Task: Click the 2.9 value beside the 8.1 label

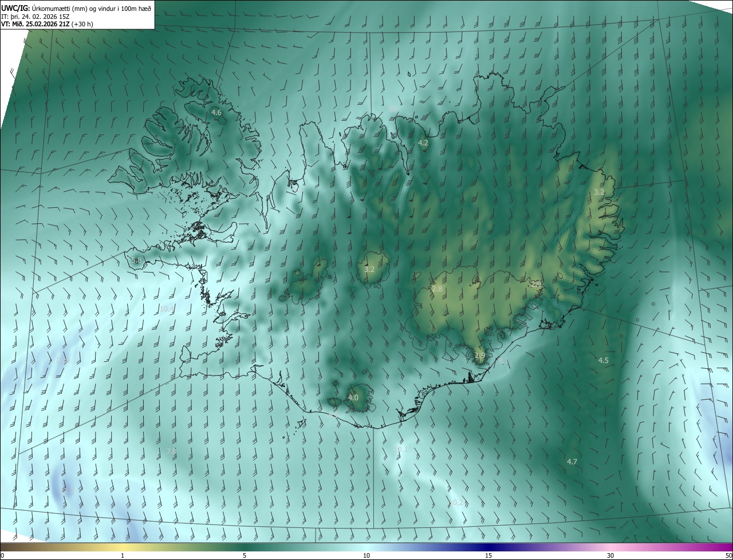Action: pos(480,356)
